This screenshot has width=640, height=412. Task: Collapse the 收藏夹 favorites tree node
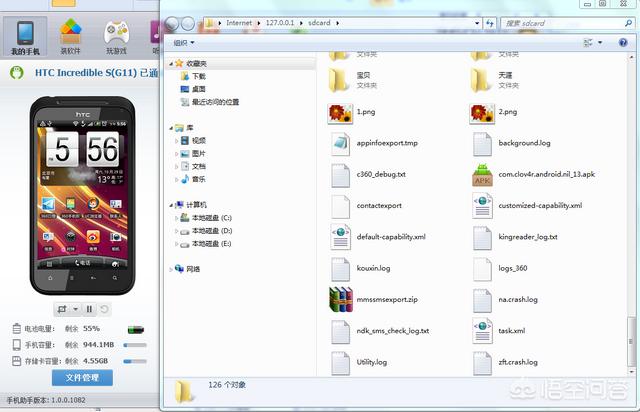[x=171, y=64]
